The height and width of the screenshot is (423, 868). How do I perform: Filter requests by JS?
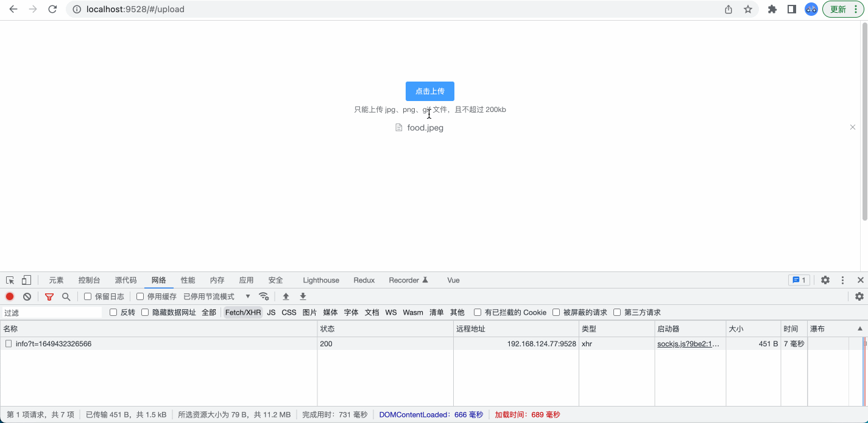point(271,312)
